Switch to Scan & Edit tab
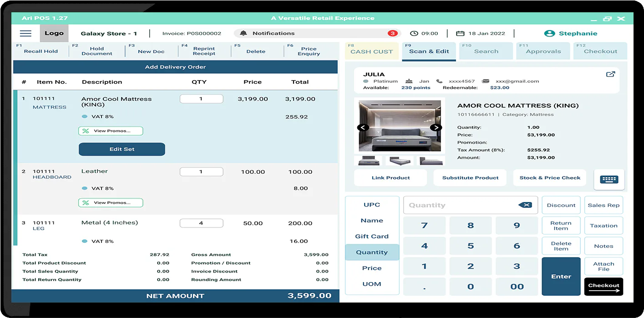Screen dimensions: 644x318 tap(429, 51)
